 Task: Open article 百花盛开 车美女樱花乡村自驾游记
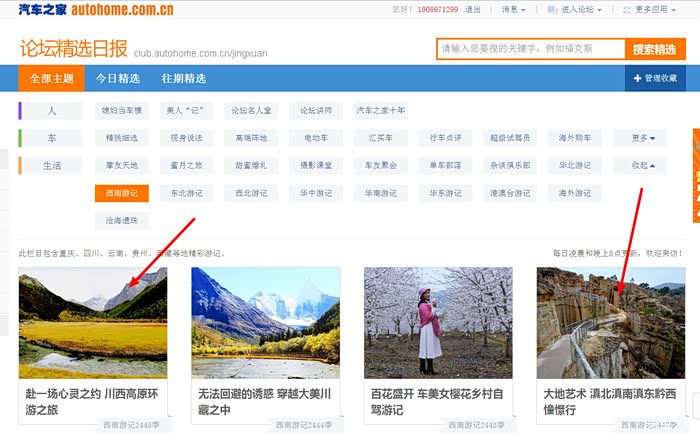[437, 402]
